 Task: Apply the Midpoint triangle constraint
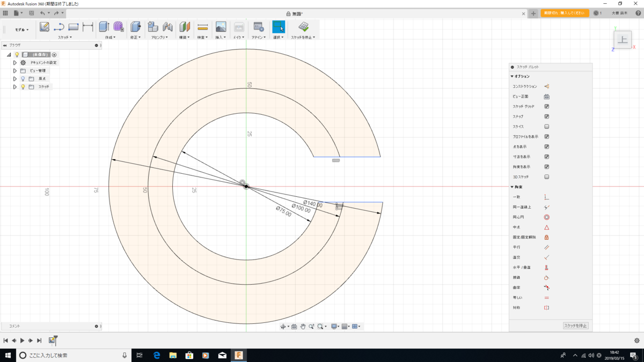point(547,227)
